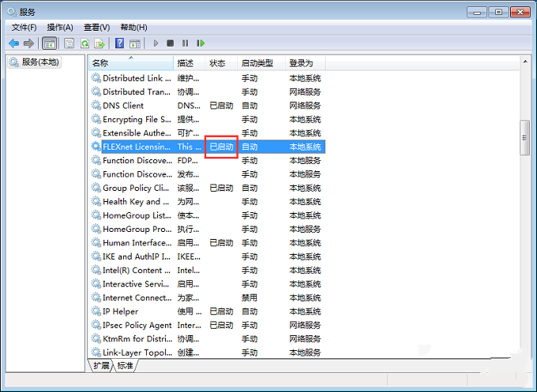Restart the selected service icon
Viewport: 537px width, 392px height.
[201, 43]
